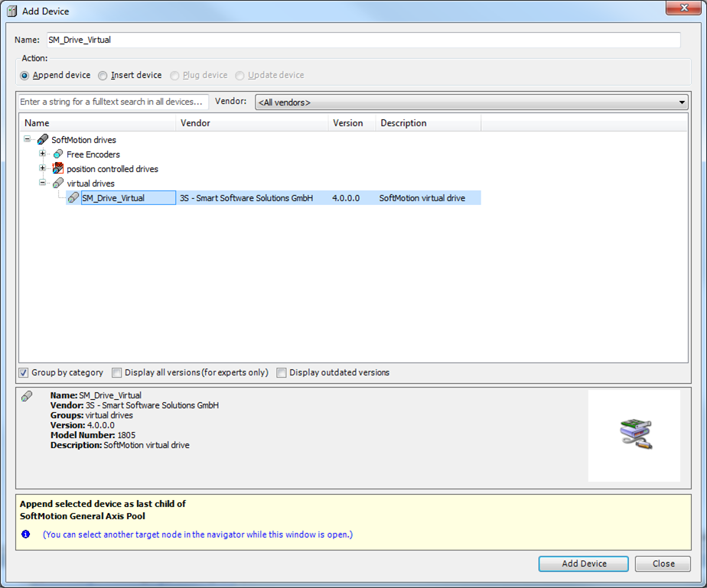The height and width of the screenshot is (588, 707).
Task: Select the Update device radio button
Action: pos(240,76)
